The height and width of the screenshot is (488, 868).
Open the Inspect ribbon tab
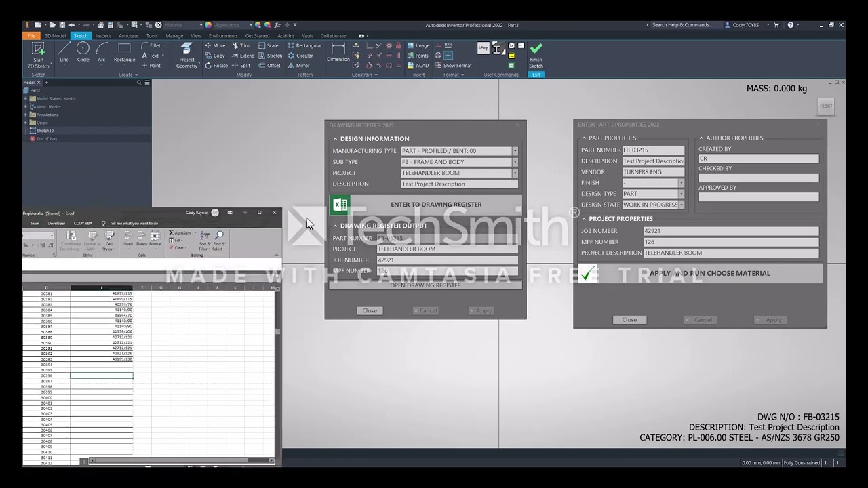[x=103, y=36]
